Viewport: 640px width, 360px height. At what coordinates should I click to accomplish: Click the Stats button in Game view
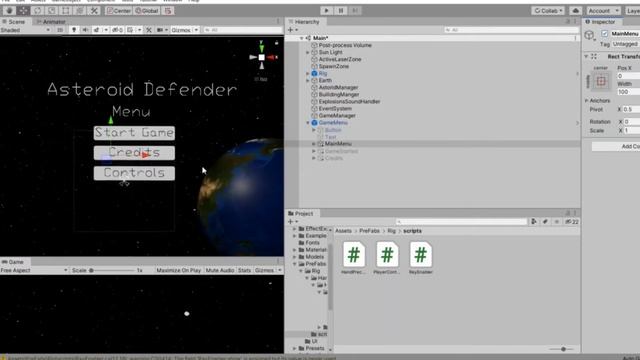[244, 270]
